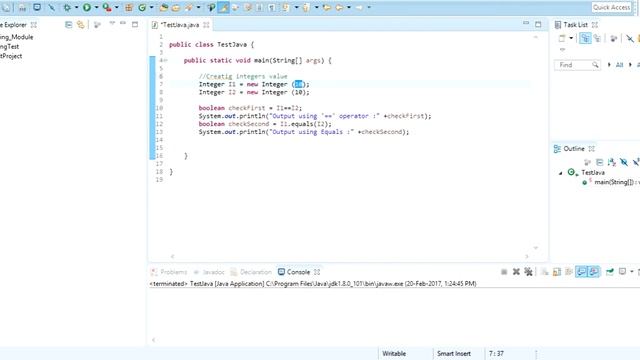Toggle Scheduled presentation in Task List
640x360 pixels.
[x=598, y=38]
